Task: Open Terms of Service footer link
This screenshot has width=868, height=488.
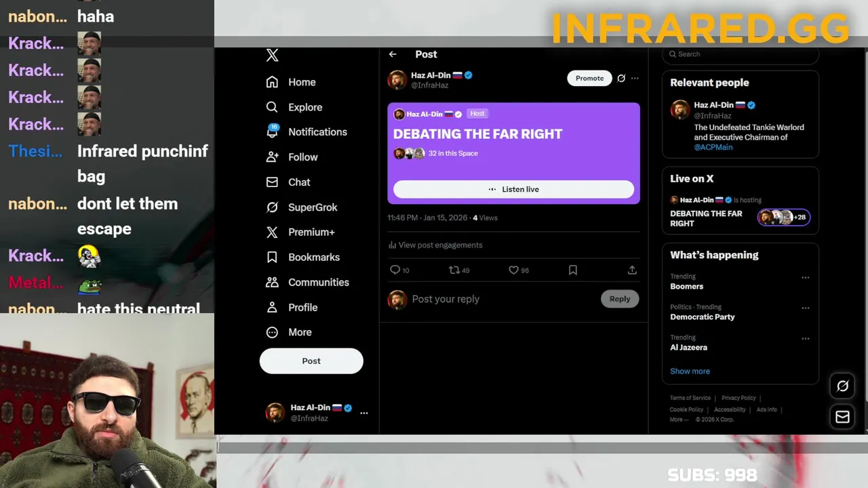Action: (x=690, y=399)
